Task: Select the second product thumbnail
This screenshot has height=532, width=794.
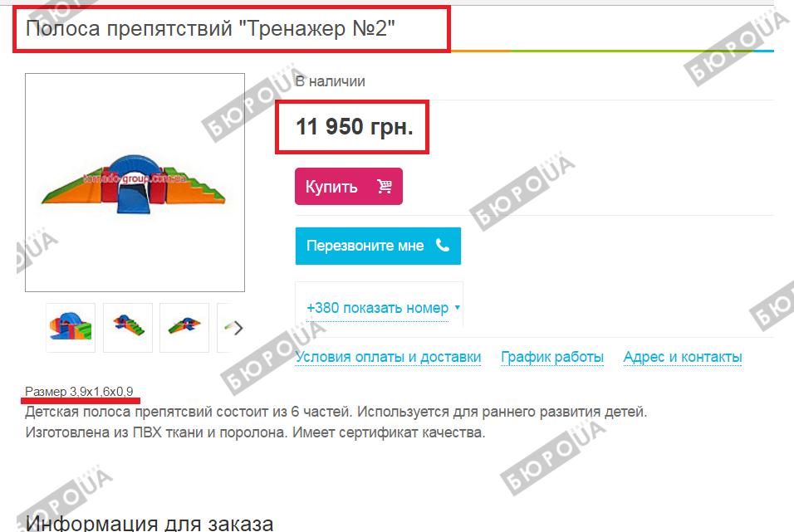Action: pyautogui.click(x=128, y=328)
